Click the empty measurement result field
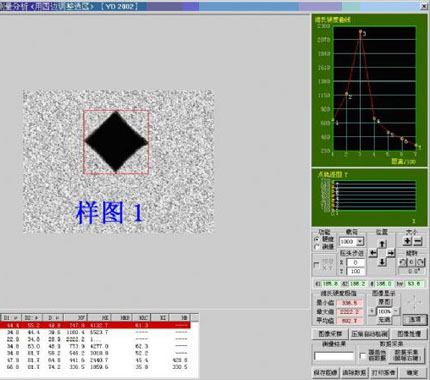This screenshot has width=430, height=380. click(334, 356)
